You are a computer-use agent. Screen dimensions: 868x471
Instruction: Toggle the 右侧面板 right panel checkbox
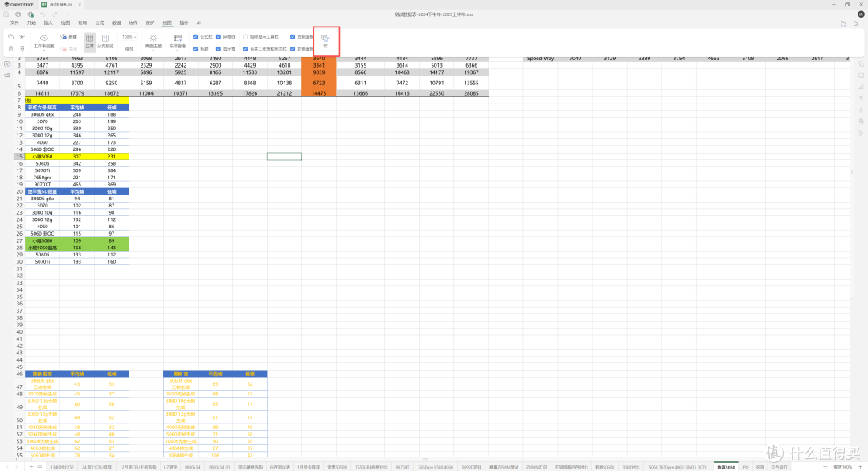pyautogui.click(x=293, y=49)
